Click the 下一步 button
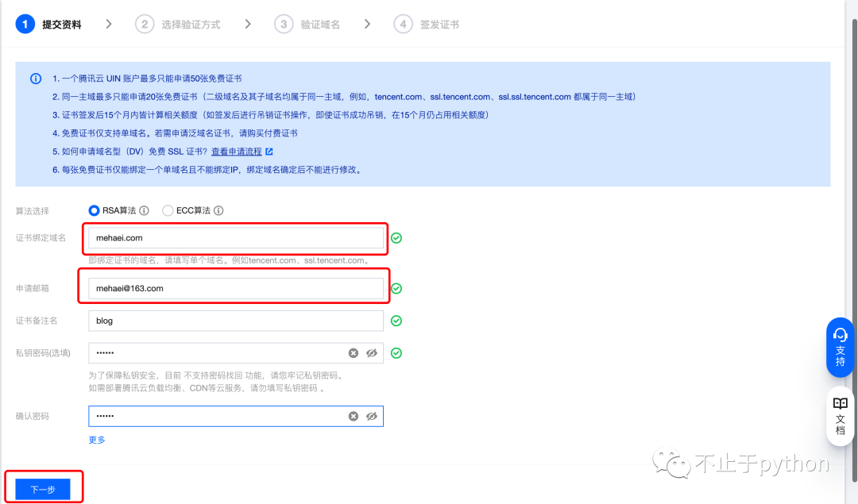The height and width of the screenshot is (504, 858). coord(43,489)
